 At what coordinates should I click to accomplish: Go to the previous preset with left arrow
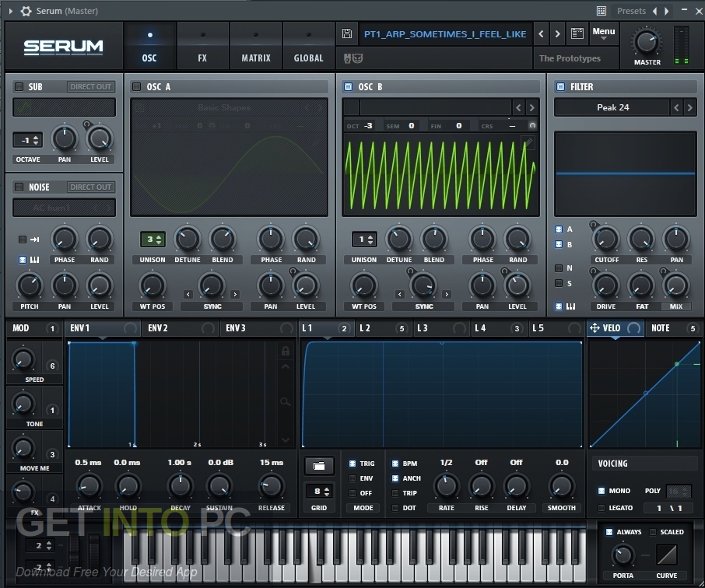click(541, 33)
